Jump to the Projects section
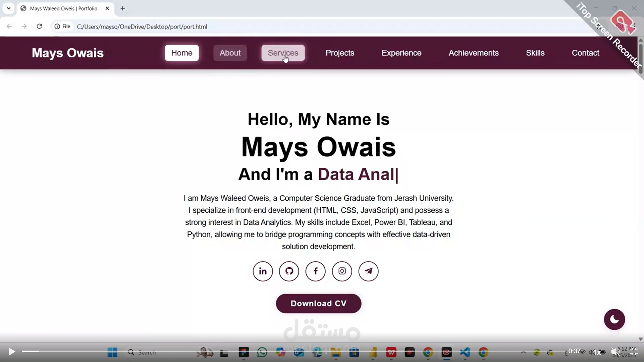This screenshot has width=644, height=362. (x=340, y=53)
